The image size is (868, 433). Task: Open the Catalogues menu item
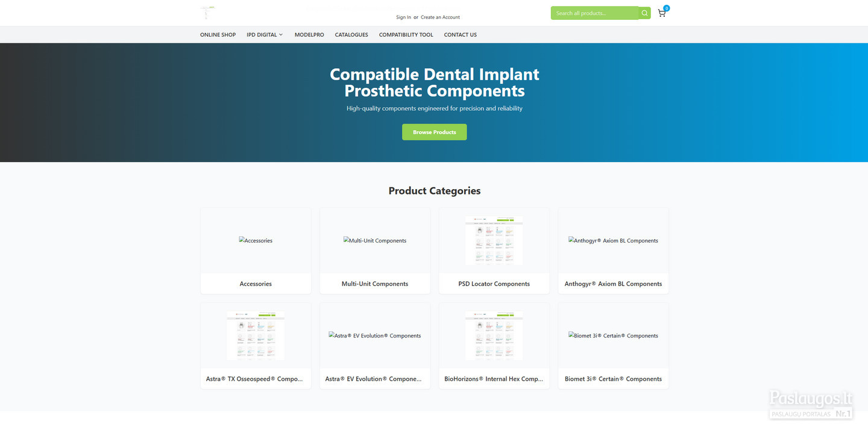(351, 35)
